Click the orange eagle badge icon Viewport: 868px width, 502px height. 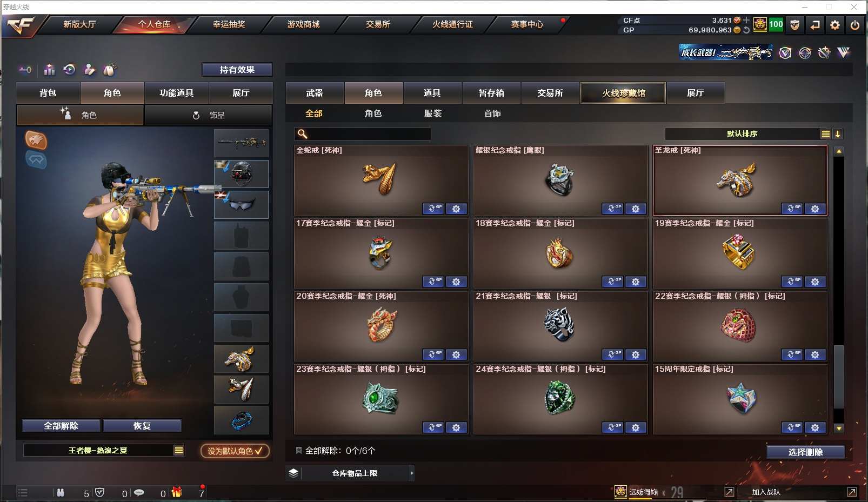click(36, 140)
